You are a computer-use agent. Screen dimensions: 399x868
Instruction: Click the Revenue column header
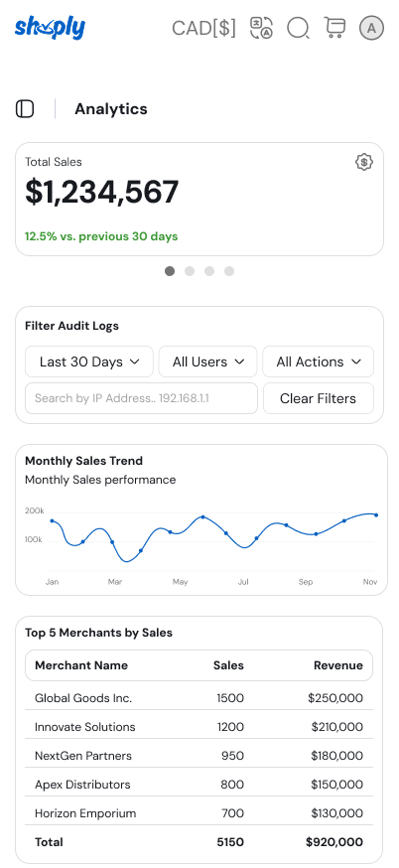338,665
